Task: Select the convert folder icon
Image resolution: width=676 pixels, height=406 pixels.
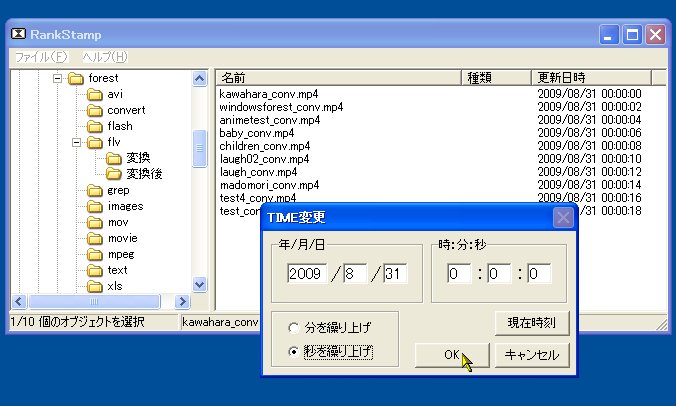Action: [x=95, y=110]
